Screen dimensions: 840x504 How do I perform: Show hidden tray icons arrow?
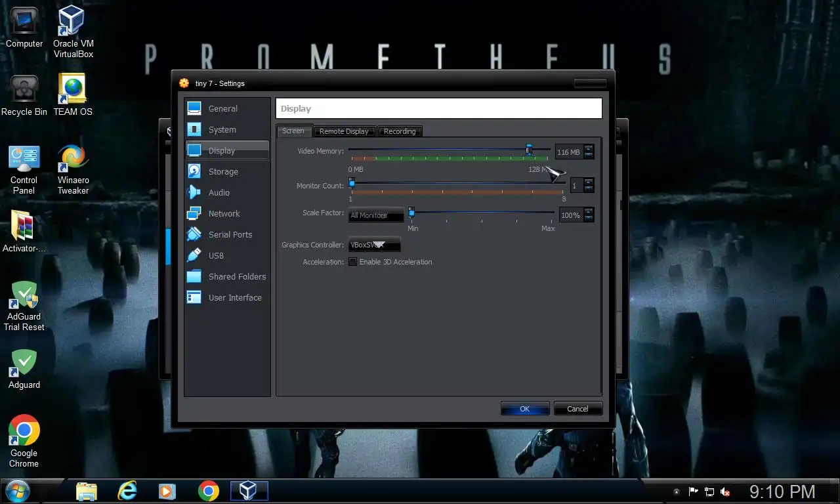click(x=676, y=492)
